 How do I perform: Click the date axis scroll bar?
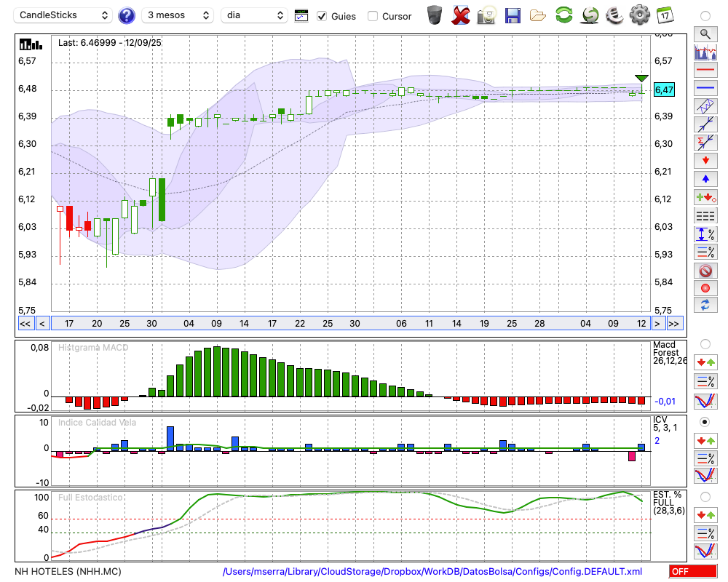(x=351, y=324)
